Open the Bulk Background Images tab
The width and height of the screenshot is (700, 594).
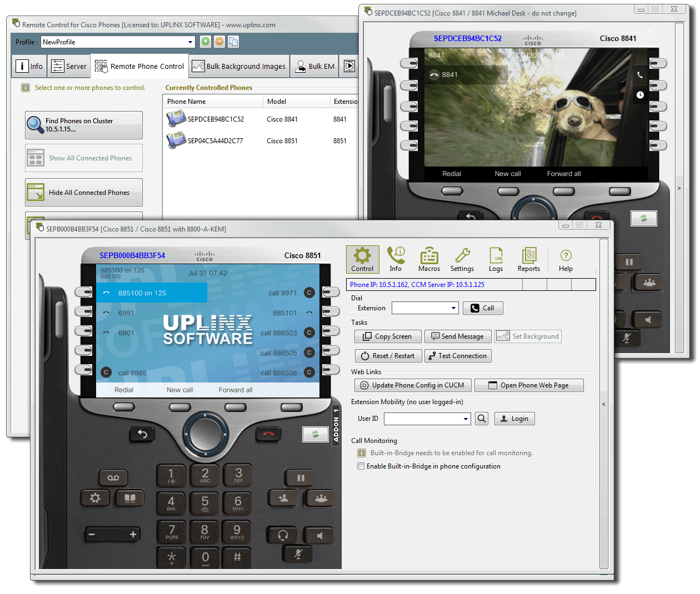pos(239,66)
